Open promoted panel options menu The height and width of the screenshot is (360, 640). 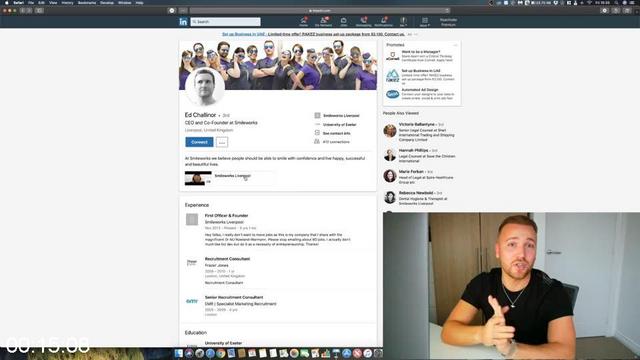pos(456,45)
